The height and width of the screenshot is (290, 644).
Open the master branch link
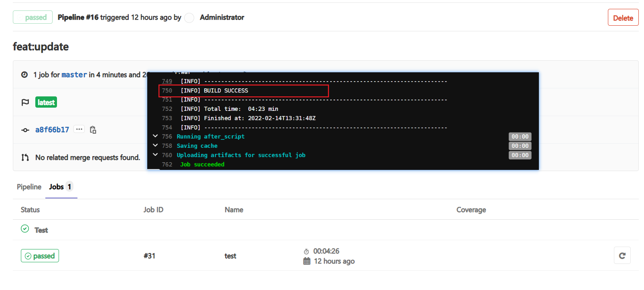pyautogui.click(x=74, y=75)
